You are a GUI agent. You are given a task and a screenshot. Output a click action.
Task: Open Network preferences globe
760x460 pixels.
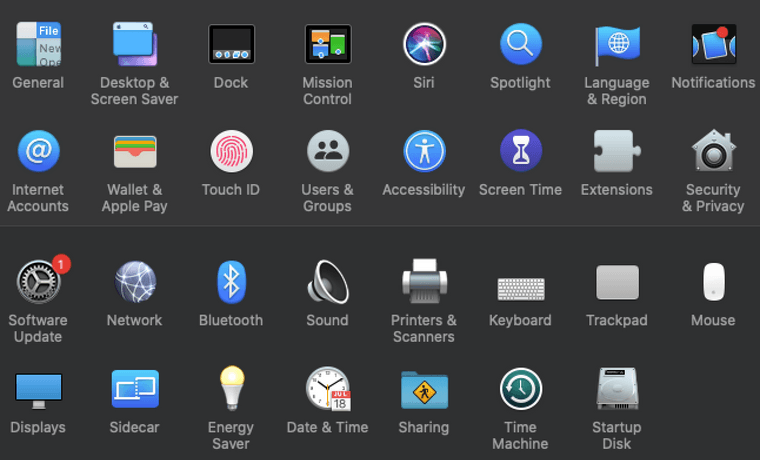tap(135, 282)
